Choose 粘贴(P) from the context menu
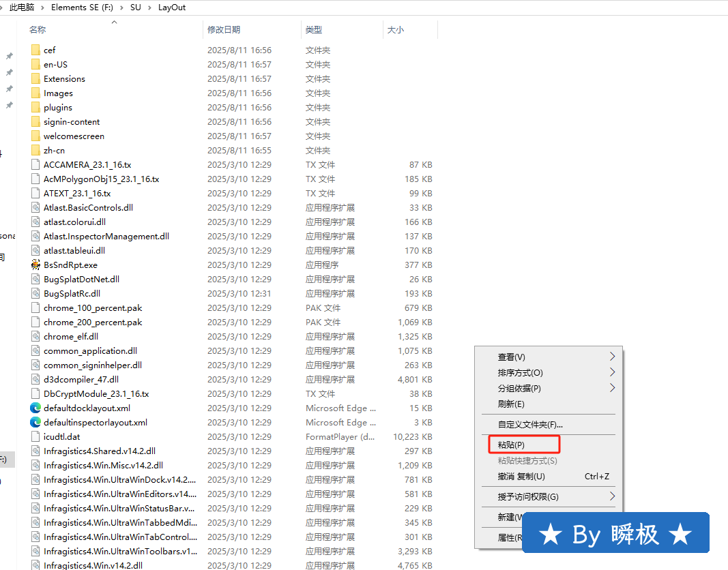Screen dimensions: 728x570 click(511, 445)
